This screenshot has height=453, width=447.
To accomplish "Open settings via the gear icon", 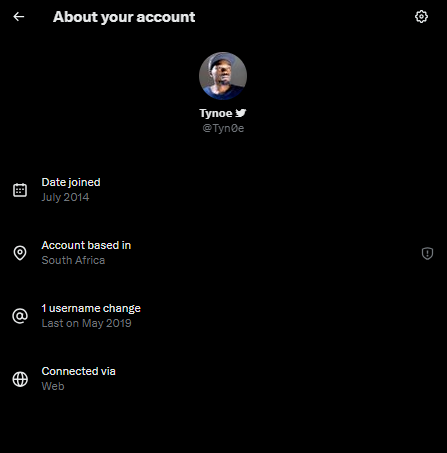I will pyautogui.click(x=421, y=16).
